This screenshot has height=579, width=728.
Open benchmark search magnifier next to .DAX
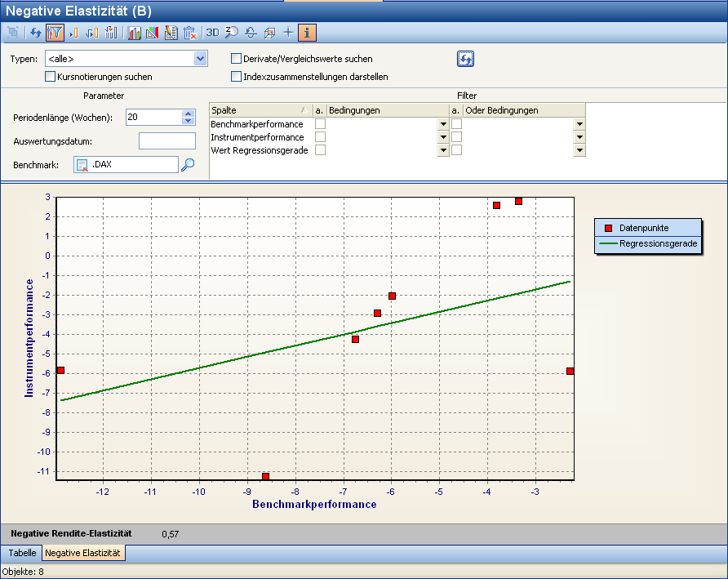[188, 165]
